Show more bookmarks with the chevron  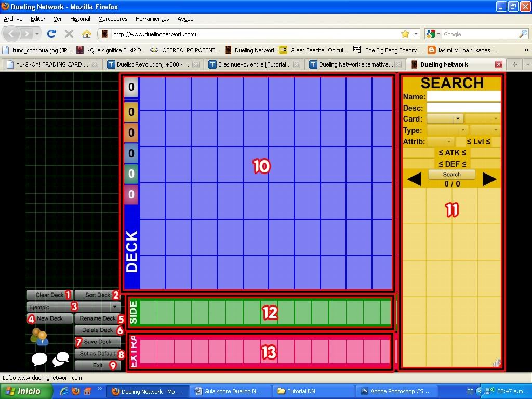point(526,50)
